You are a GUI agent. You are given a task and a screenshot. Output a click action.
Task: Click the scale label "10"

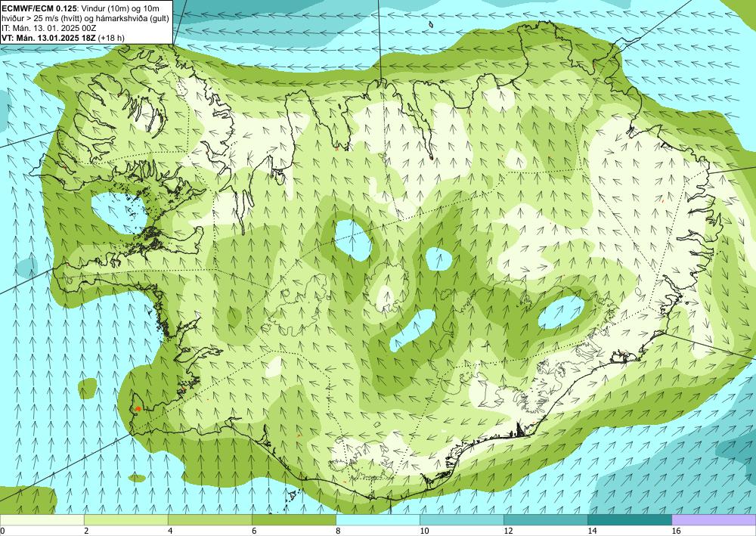point(424,531)
